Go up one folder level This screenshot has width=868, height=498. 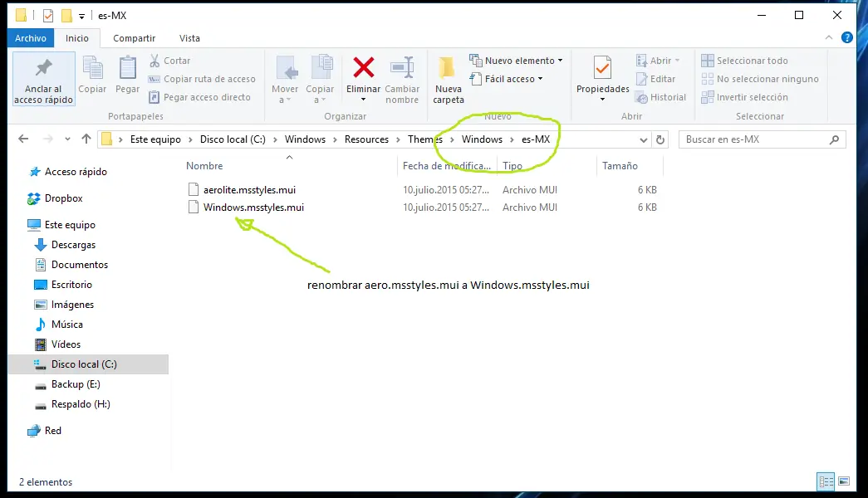coord(86,139)
